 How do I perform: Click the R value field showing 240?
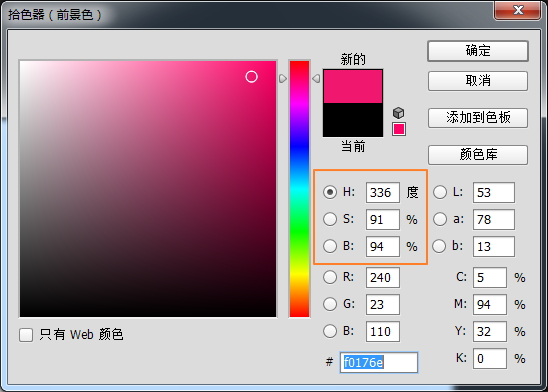pyautogui.click(x=383, y=277)
